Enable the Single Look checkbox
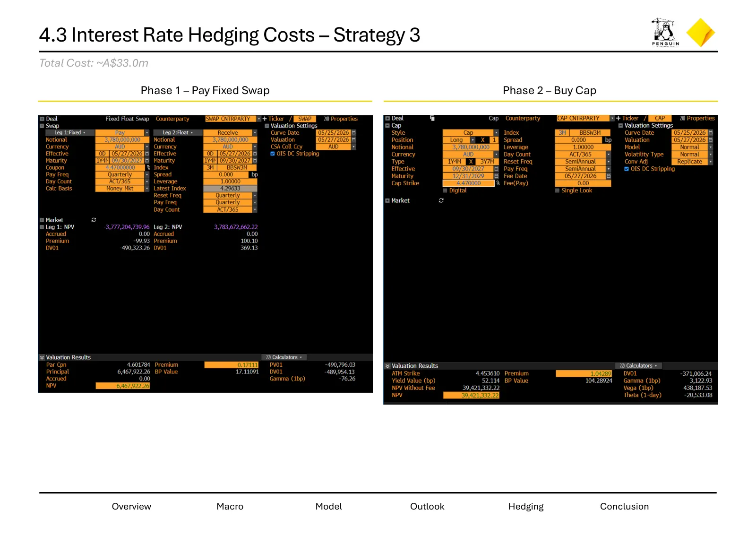The image size is (756, 536). (558, 190)
